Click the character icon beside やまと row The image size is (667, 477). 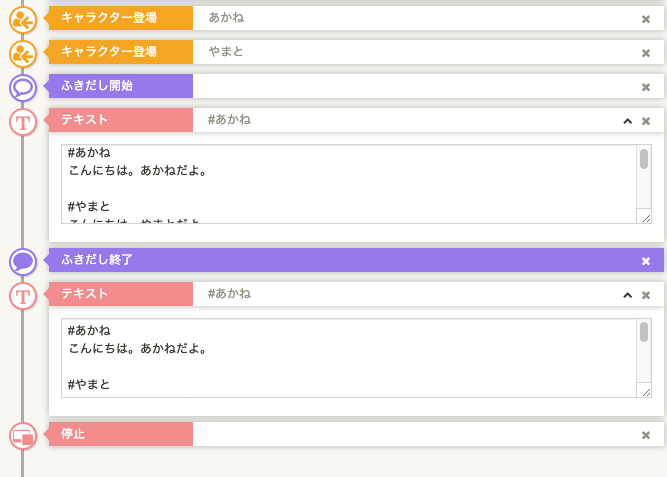[x=23, y=53]
